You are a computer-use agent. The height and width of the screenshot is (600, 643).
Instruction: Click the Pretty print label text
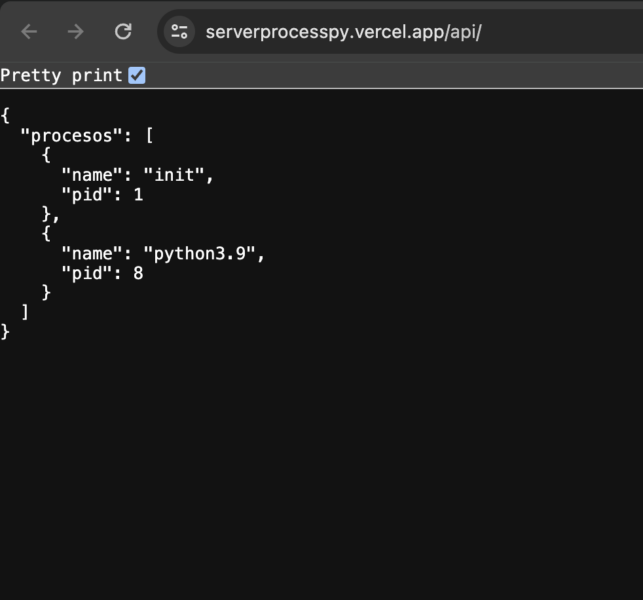tap(62, 75)
